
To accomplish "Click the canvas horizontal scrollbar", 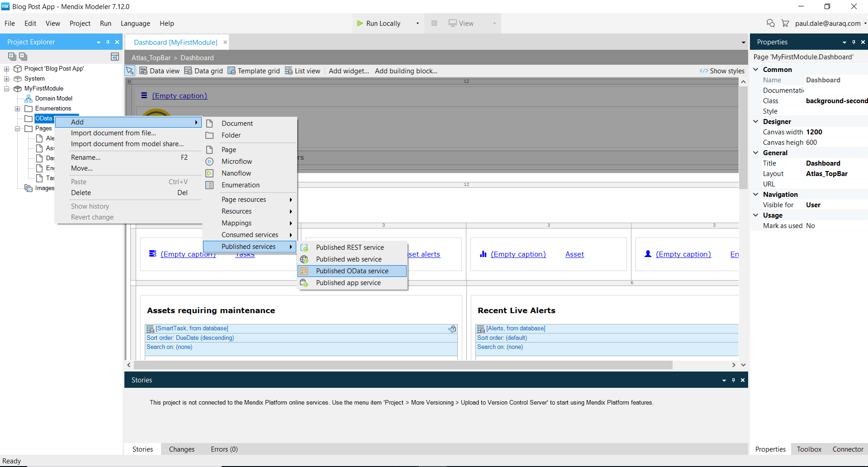I will (403, 365).
